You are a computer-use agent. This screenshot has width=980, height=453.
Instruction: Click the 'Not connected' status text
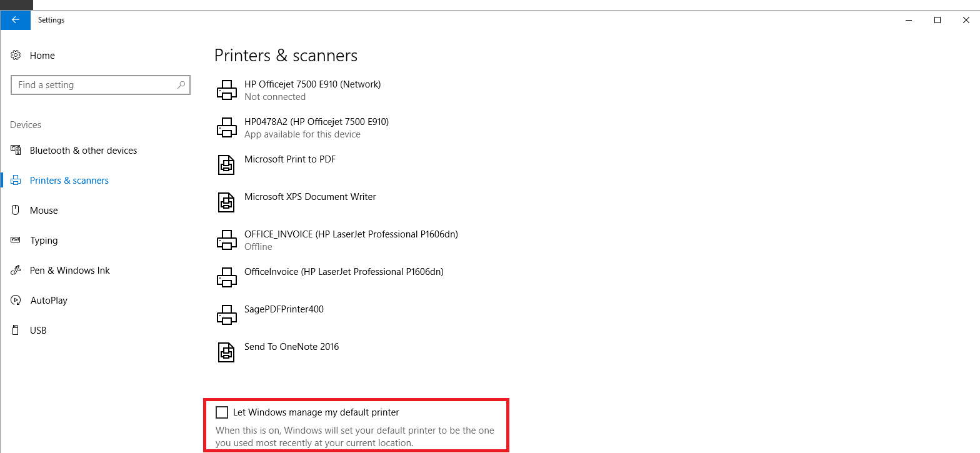coord(275,97)
